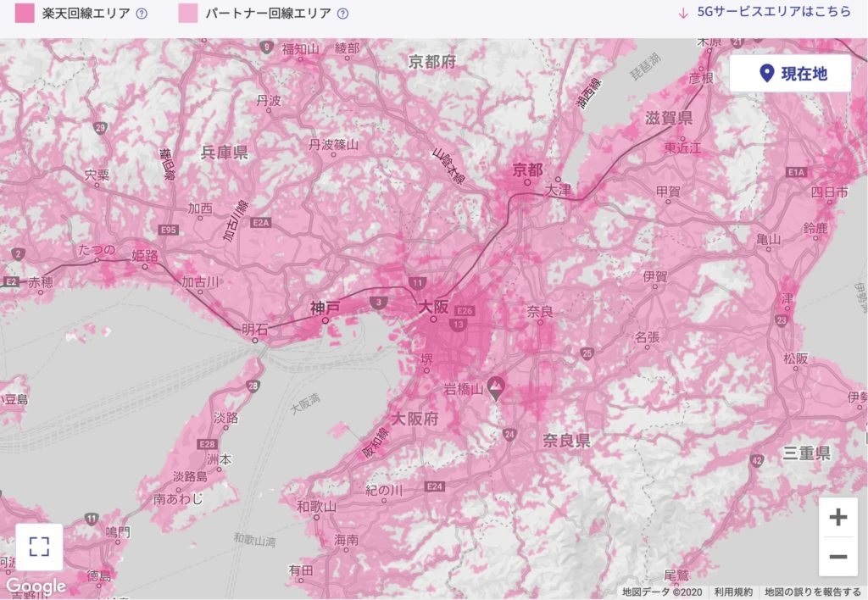Click the 明石 city label

click(255, 330)
